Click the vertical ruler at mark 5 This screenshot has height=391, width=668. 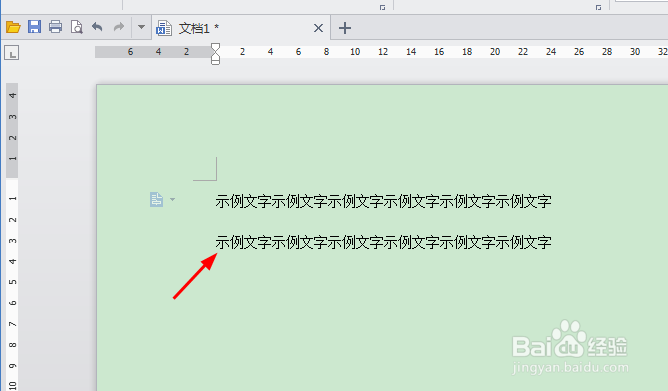pos(13,282)
